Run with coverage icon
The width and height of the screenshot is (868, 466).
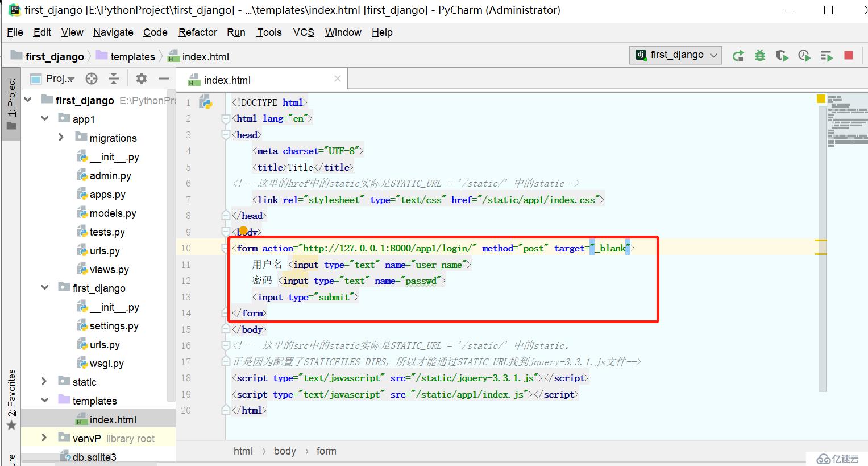(782, 55)
